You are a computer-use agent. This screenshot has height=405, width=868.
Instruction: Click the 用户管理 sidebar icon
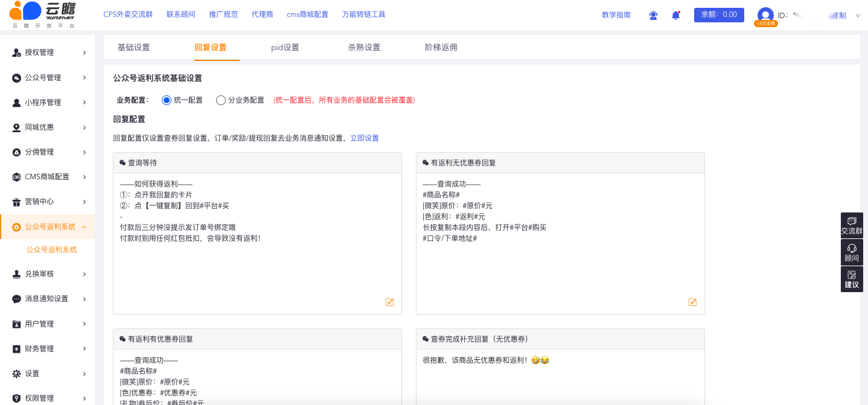click(17, 324)
